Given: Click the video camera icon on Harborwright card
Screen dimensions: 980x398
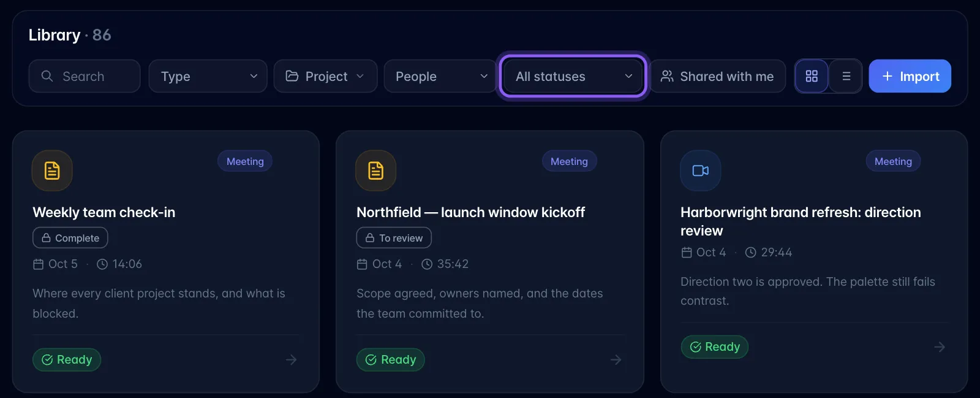Looking at the screenshot, I should pos(700,170).
